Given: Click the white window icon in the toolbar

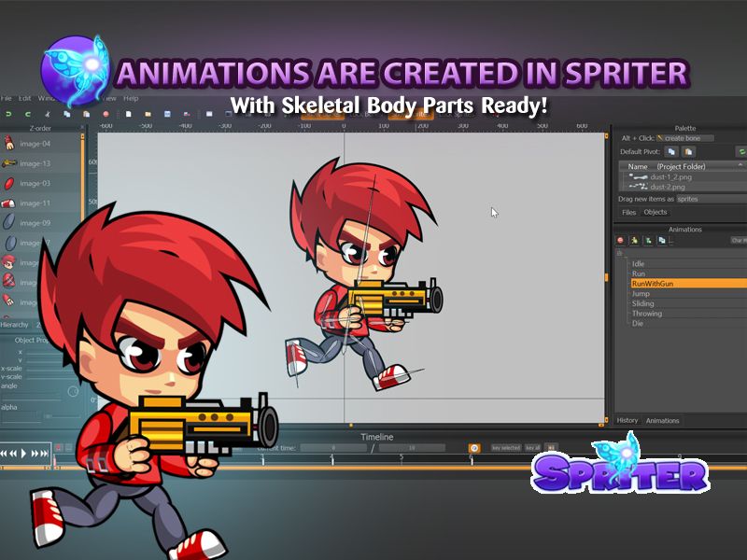Looking at the screenshot, I should (209, 114).
